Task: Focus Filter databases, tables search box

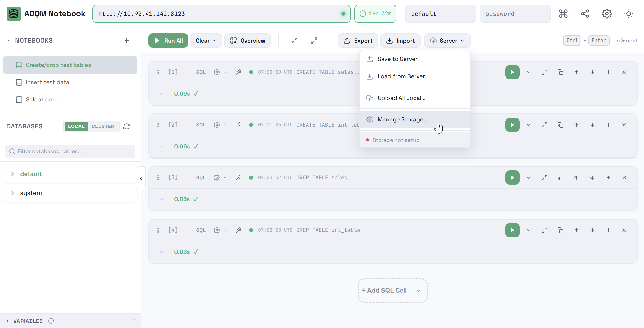Action: click(x=70, y=151)
